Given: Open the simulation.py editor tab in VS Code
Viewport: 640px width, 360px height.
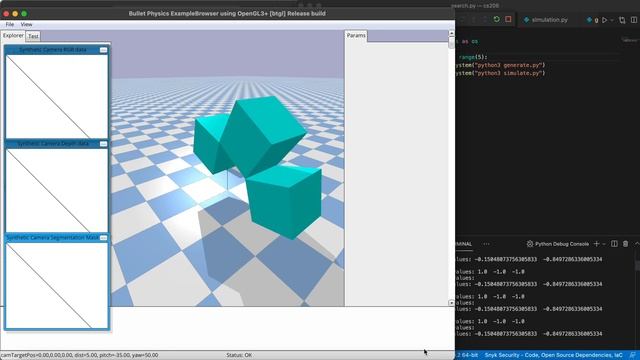Looking at the screenshot, I should 546,20.
